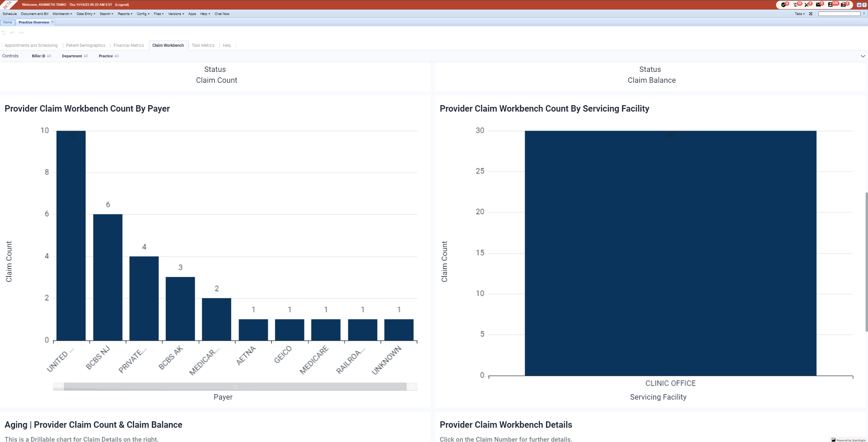Open the Biller ID filter control
The height and width of the screenshot is (442, 868).
click(x=41, y=56)
